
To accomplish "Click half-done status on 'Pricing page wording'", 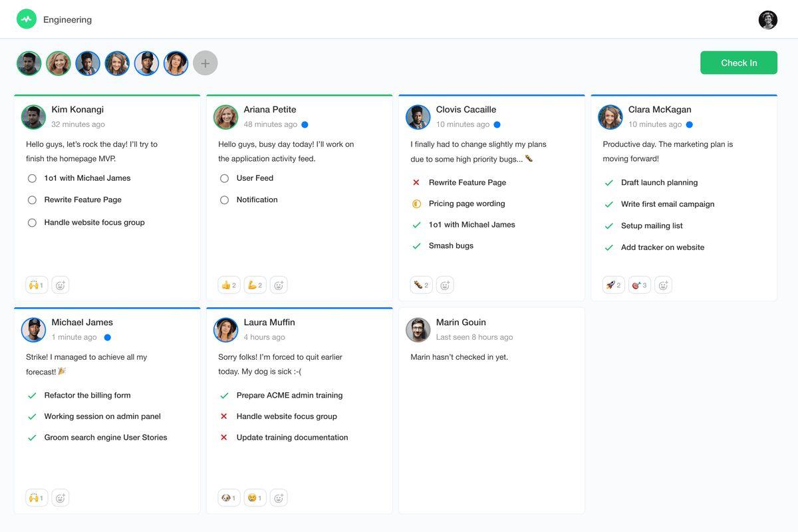I will click(x=416, y=203).
